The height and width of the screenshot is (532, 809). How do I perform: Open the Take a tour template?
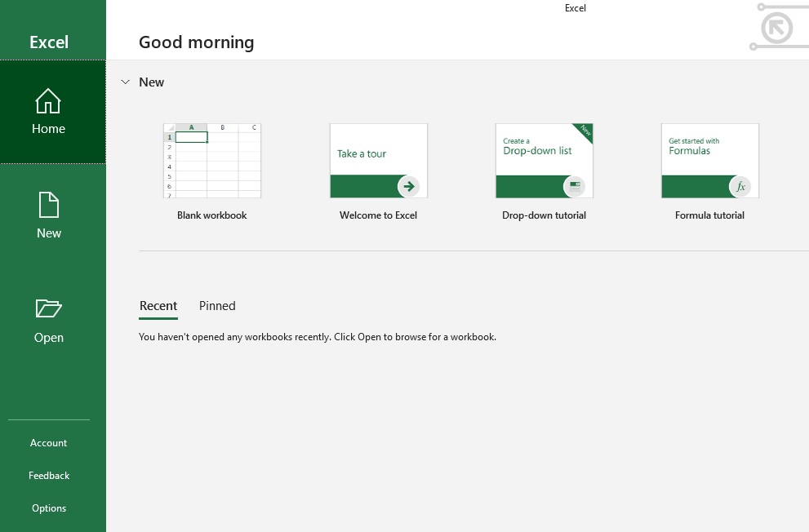click(379, 161)
